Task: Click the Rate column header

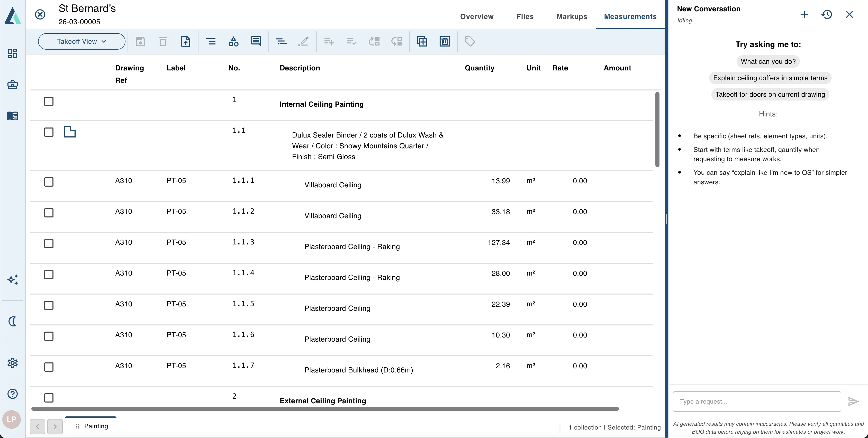Action: pos(560,68)
